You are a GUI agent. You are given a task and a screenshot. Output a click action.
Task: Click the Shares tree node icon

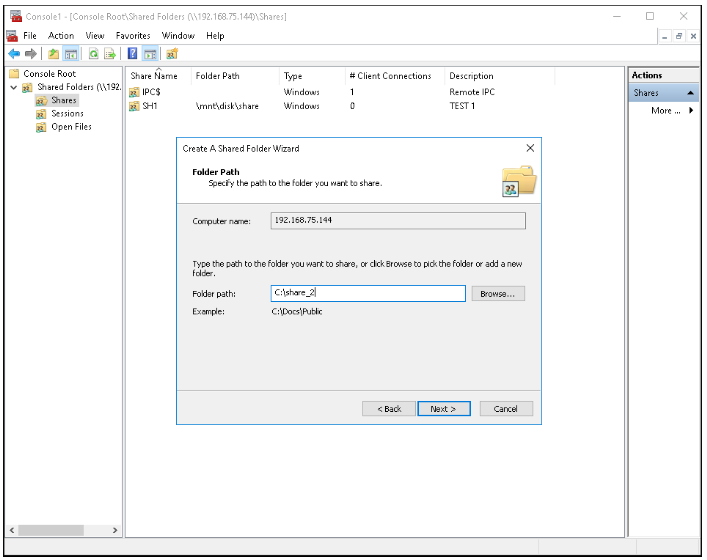[41, 101]
